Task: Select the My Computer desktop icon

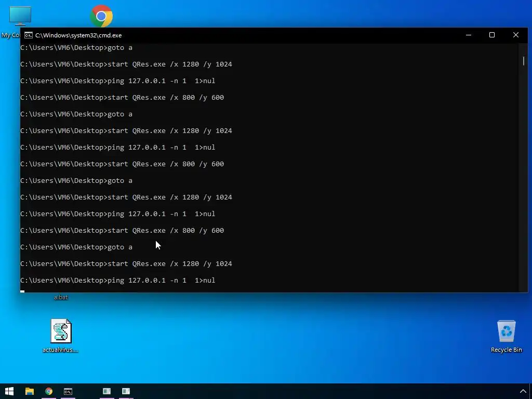Action: (x=20, y=16)
